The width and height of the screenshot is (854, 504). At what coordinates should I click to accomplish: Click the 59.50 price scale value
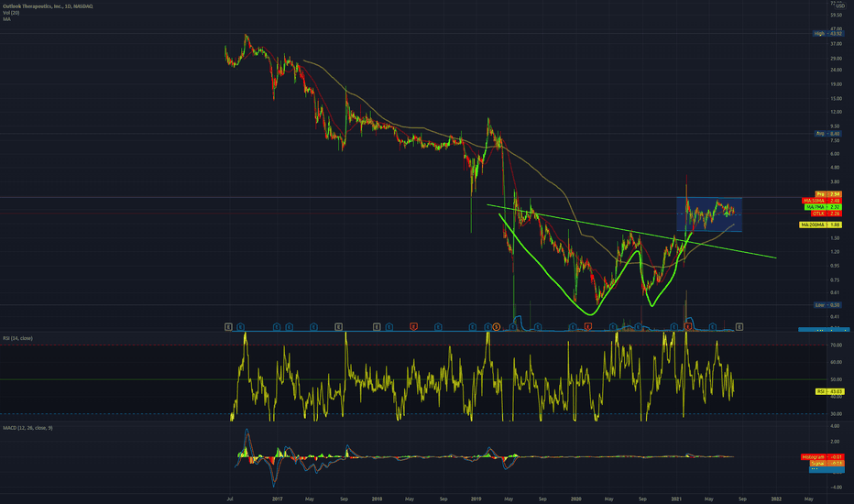pyautogui.click(x=836, y=16)
